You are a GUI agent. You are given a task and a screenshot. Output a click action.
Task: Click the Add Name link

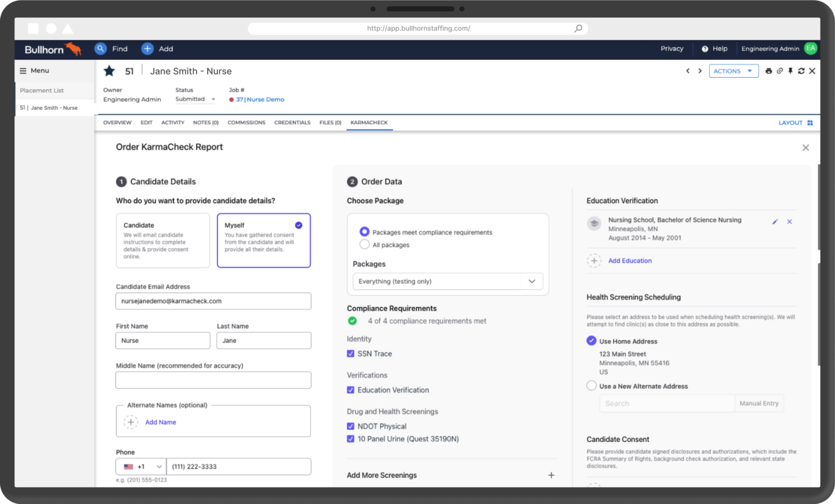tap(161, 422)
